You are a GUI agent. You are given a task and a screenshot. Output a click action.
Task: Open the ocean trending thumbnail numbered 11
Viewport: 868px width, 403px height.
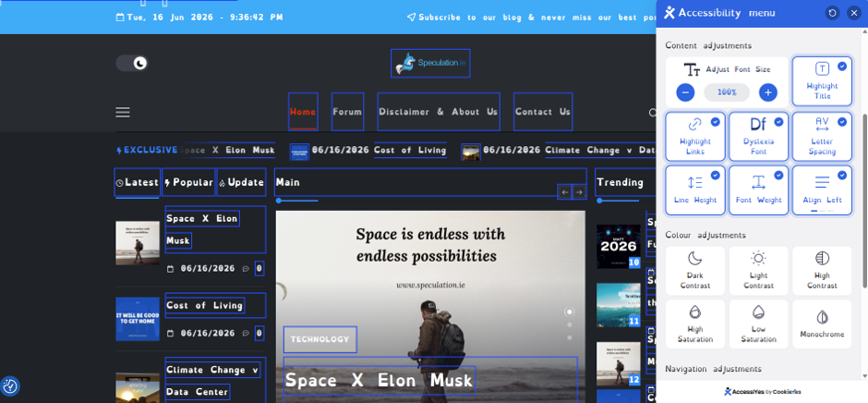pos(619,305)
